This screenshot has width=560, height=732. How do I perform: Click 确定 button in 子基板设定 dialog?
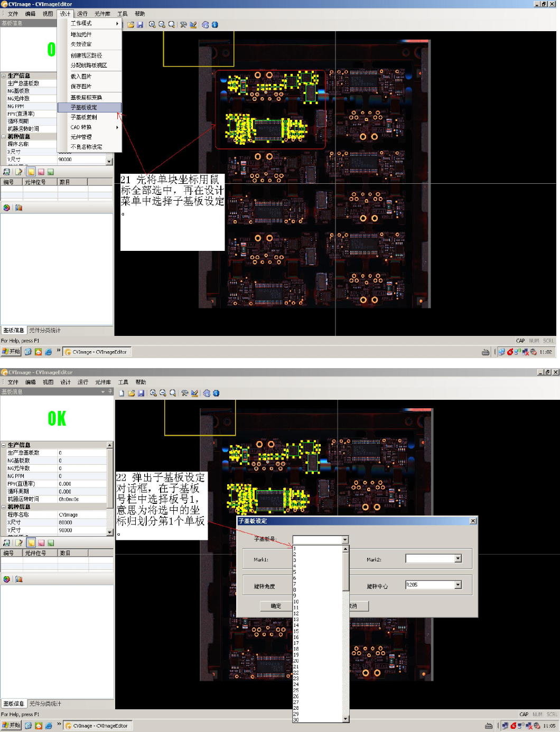click(276, 606)
